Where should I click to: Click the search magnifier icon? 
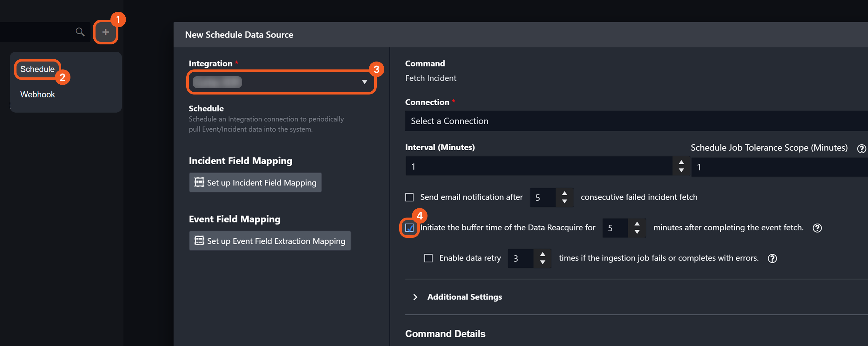click(x=80, y=32)
